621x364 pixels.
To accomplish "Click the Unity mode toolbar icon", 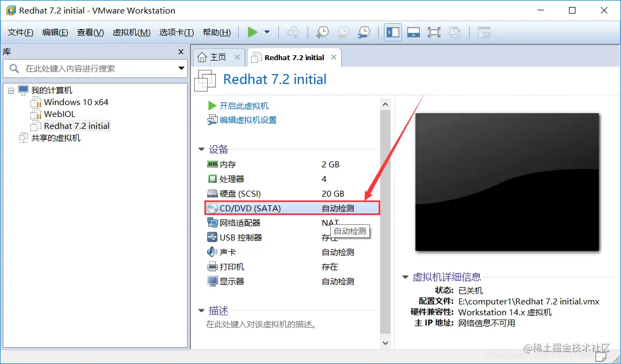I will point(454,32).
